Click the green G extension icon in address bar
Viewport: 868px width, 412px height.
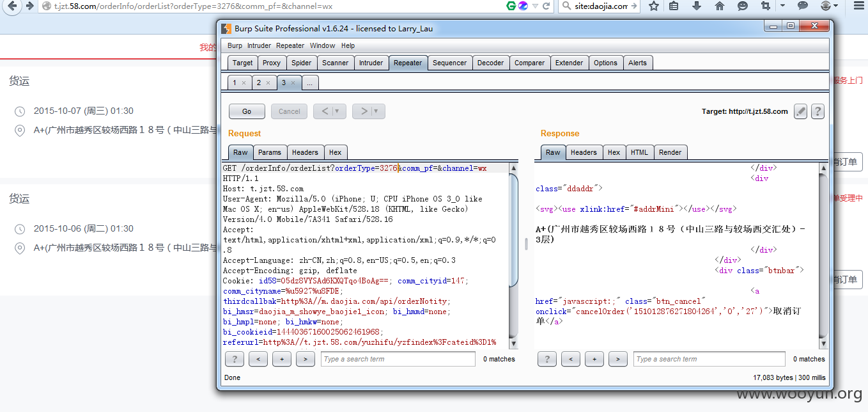click(x=511, y=6)
